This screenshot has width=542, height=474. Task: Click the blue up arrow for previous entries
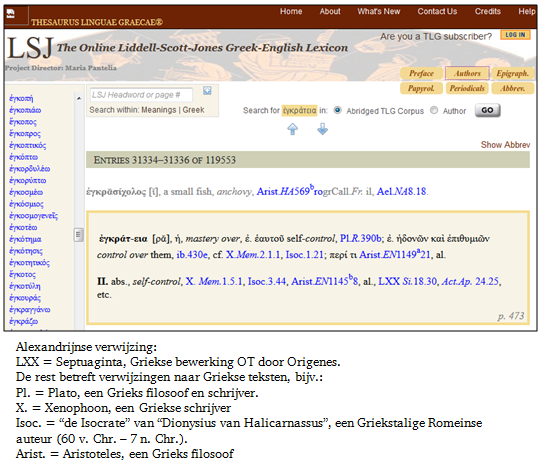[292, 129]
